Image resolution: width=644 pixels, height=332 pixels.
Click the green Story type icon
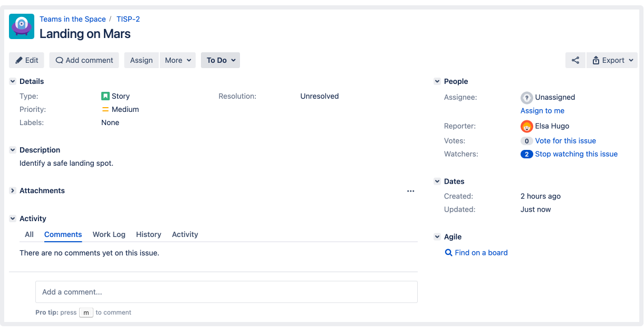click(105, 96)
